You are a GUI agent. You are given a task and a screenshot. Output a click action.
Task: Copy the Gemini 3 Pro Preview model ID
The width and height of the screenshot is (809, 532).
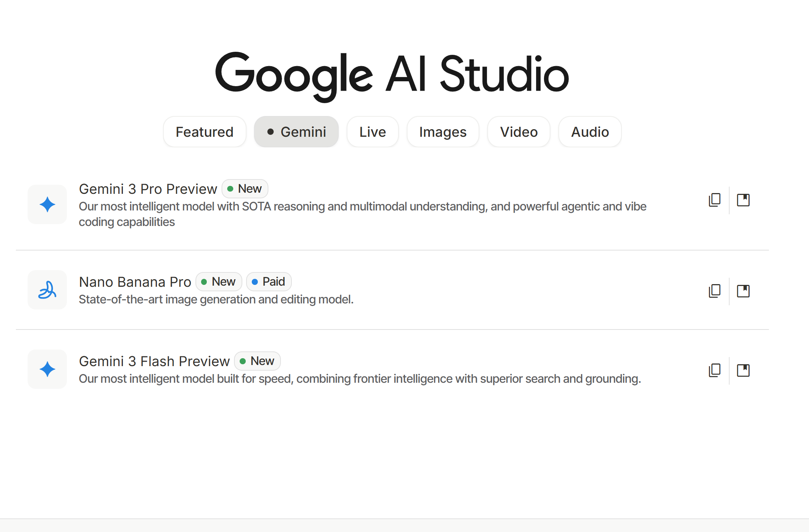714,200
